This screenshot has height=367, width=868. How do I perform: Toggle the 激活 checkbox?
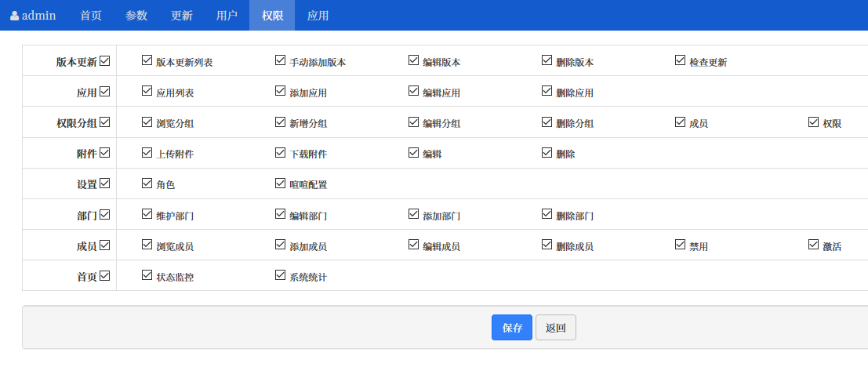(x=814, y=245)
